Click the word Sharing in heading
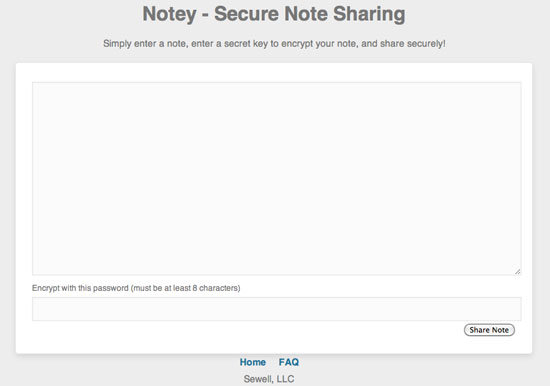The width and height of the screenshot is (550, 386). pos(369,14)
